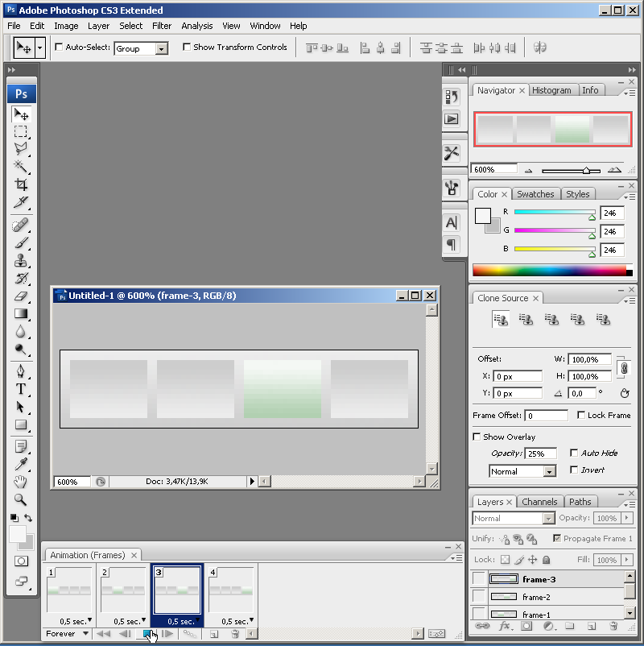This screenshot has width=644, height=646.
Task: Select first frame in animation
Action: pos(103,634)
